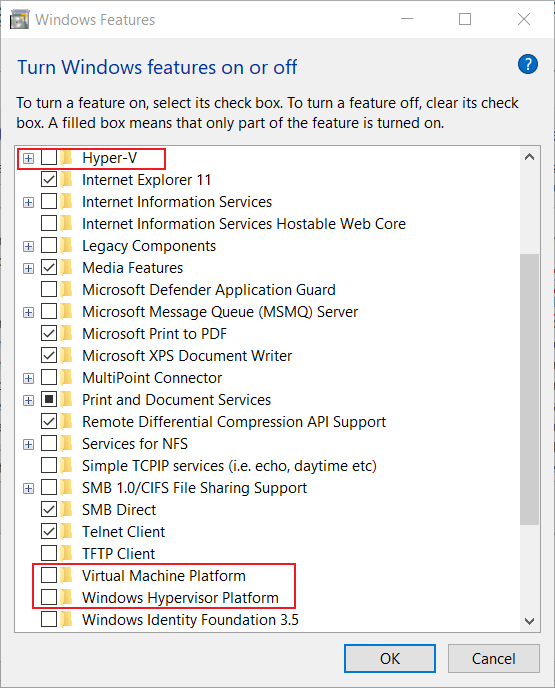
Task: Confirm changes with the OK button
Action: [x=390, y=658]
